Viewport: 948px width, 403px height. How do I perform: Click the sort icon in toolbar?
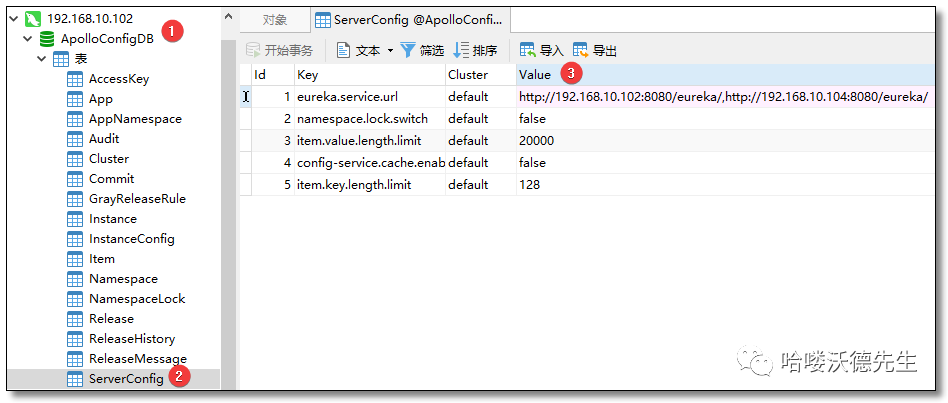pyautogui.click(x=462, y=50)
